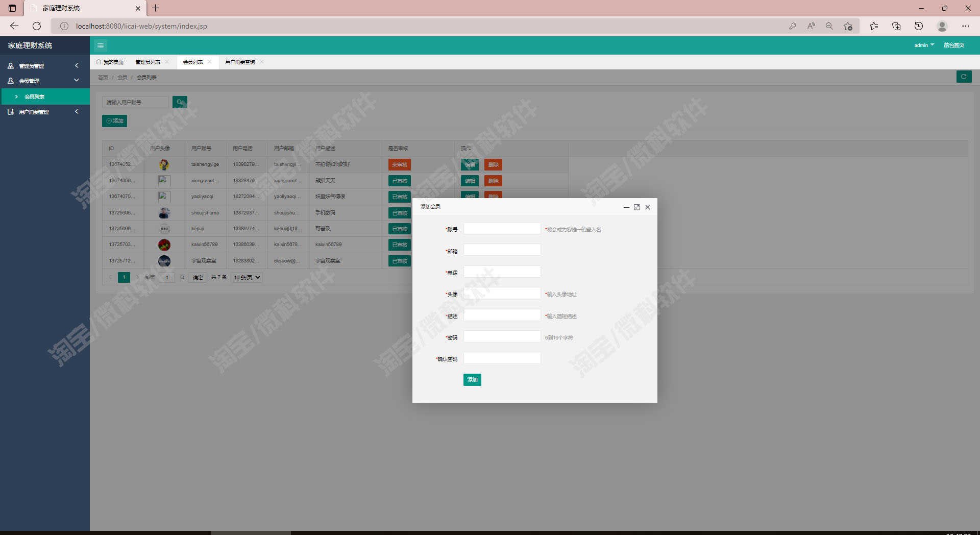Reload the page using browser refresh

point(37,26)
